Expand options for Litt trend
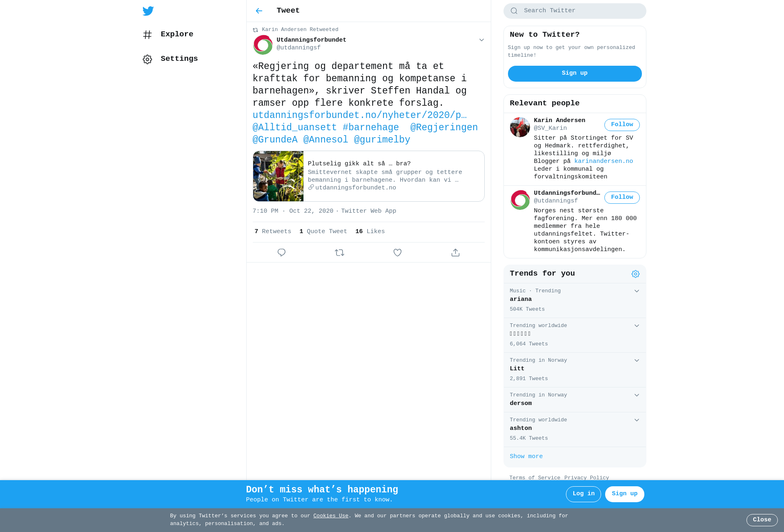Image resolution: width=784 pixels, height=532 pixels. point(637,361)
